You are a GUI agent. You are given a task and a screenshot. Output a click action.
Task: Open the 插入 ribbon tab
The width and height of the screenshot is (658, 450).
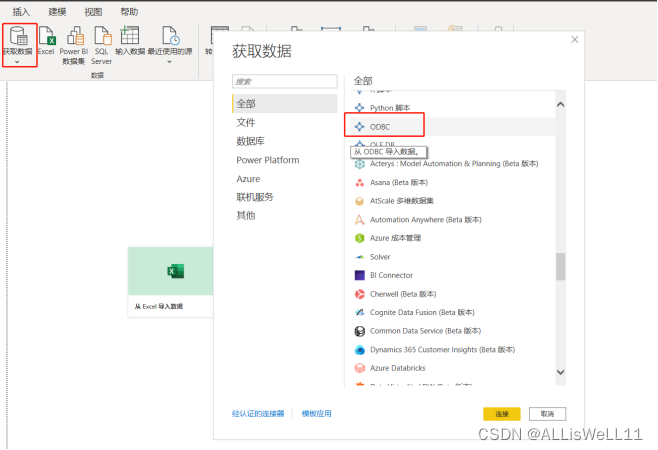[21, 12]
